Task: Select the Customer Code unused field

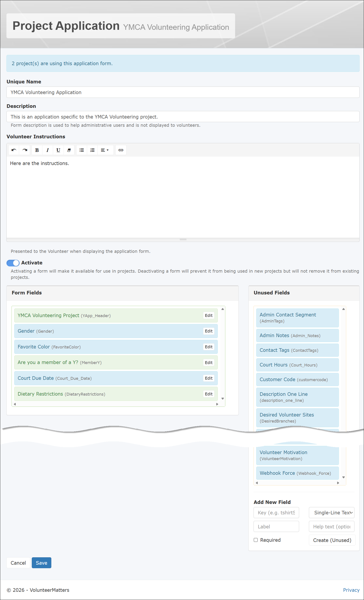Action: (x=298, y=379)
